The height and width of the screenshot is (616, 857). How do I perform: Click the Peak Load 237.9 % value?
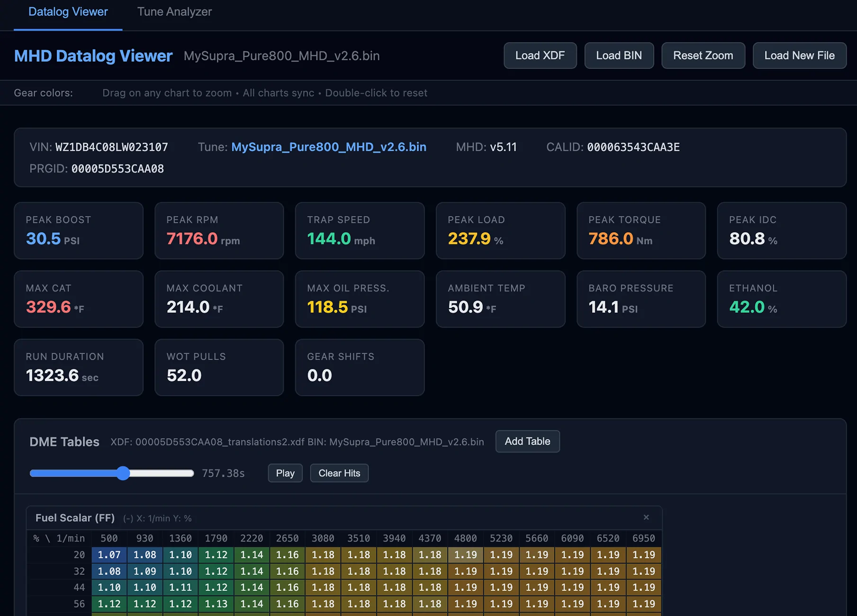pyautogui.click(x=476, y=238)
